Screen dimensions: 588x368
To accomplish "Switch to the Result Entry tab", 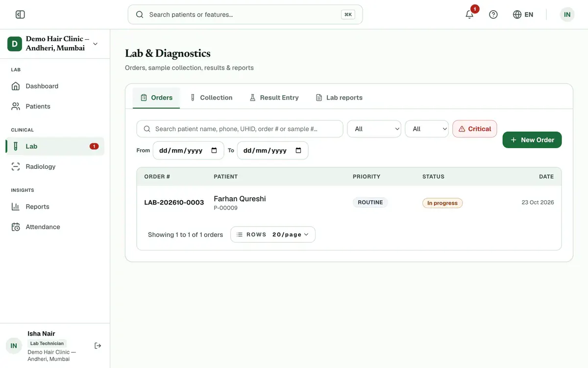I will coord(274,98).
